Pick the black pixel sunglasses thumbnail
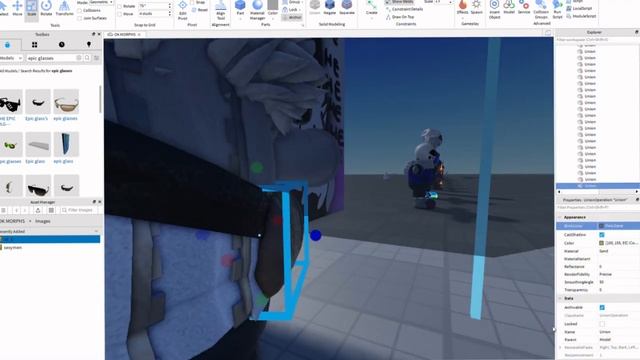640x360 pixels. pyautogui.click(x=10, y=102)
